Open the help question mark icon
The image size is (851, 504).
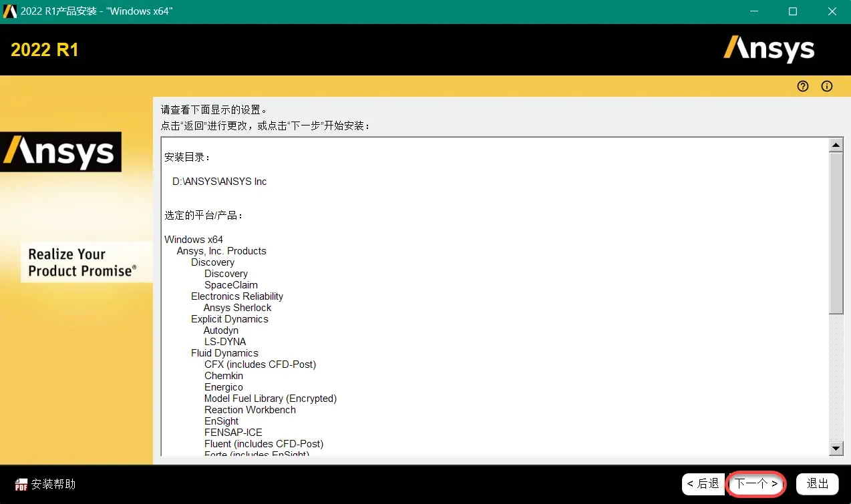coord(803,86)
